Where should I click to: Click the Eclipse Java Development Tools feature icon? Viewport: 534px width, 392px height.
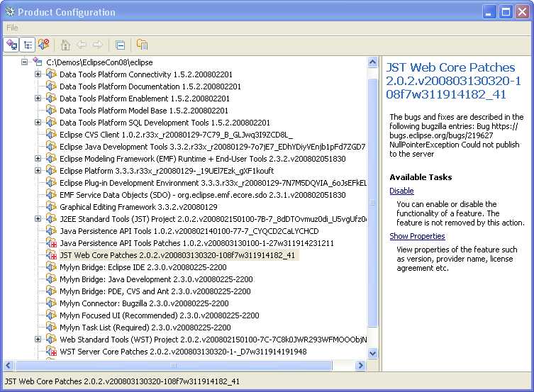pyautogui.click(x=51, y=146)
